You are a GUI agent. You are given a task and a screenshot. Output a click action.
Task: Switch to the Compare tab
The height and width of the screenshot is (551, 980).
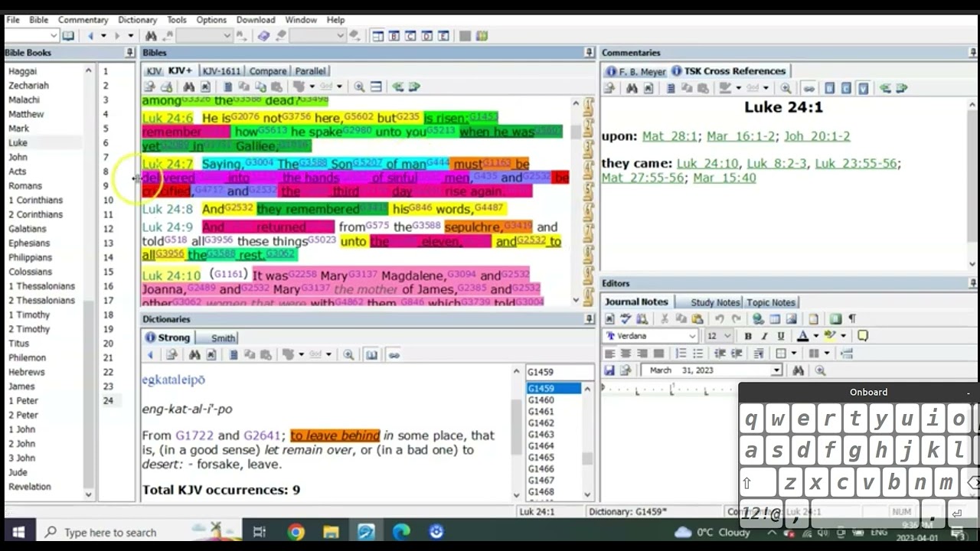point(268,71)
